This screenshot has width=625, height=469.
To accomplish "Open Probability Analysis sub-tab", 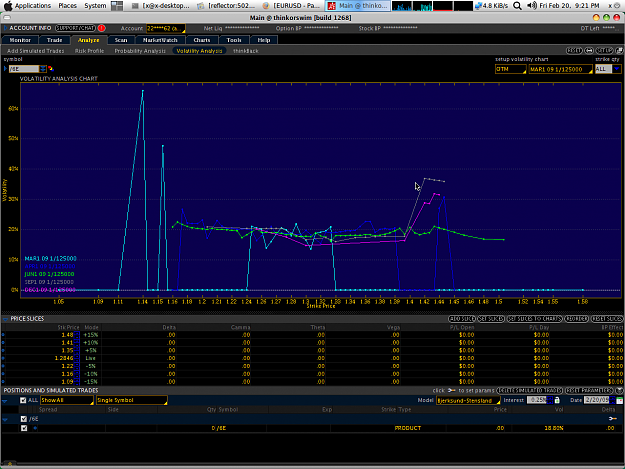I will coord(140,51).
